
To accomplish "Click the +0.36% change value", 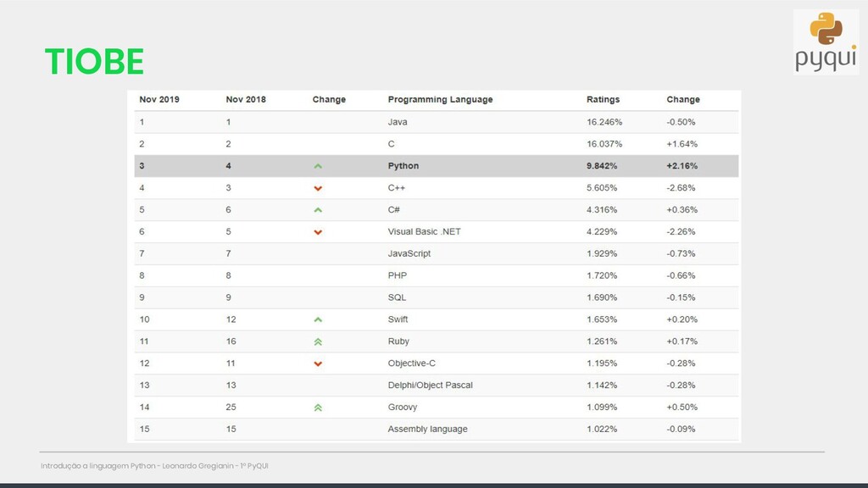I will (682, 210).
